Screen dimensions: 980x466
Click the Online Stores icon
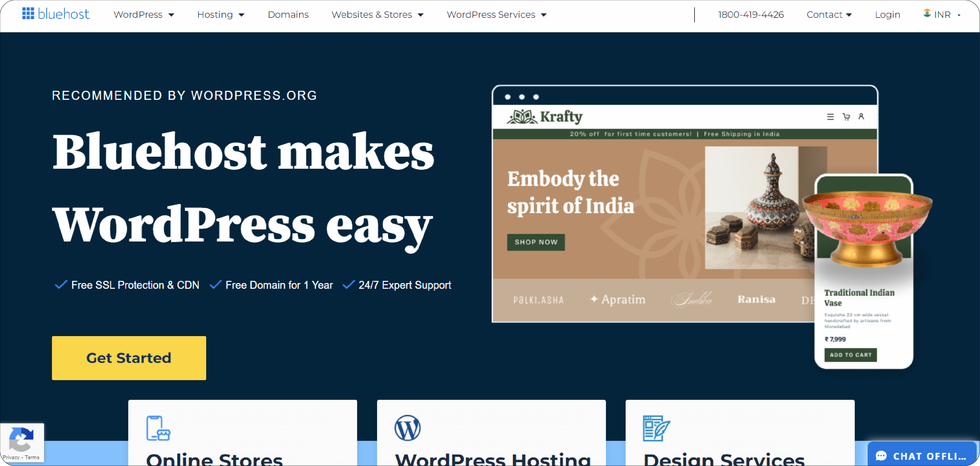tap(158, 428)
